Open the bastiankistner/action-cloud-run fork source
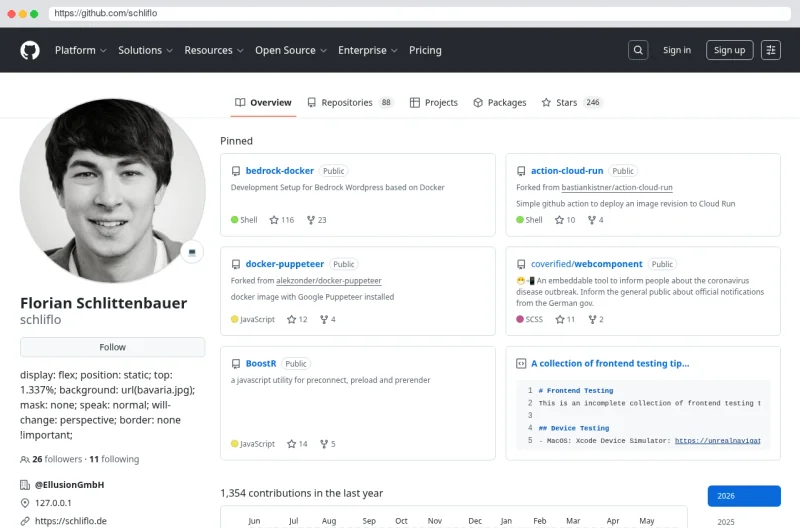This screenshot has width=800, height=528. click(x=617, y=188)
